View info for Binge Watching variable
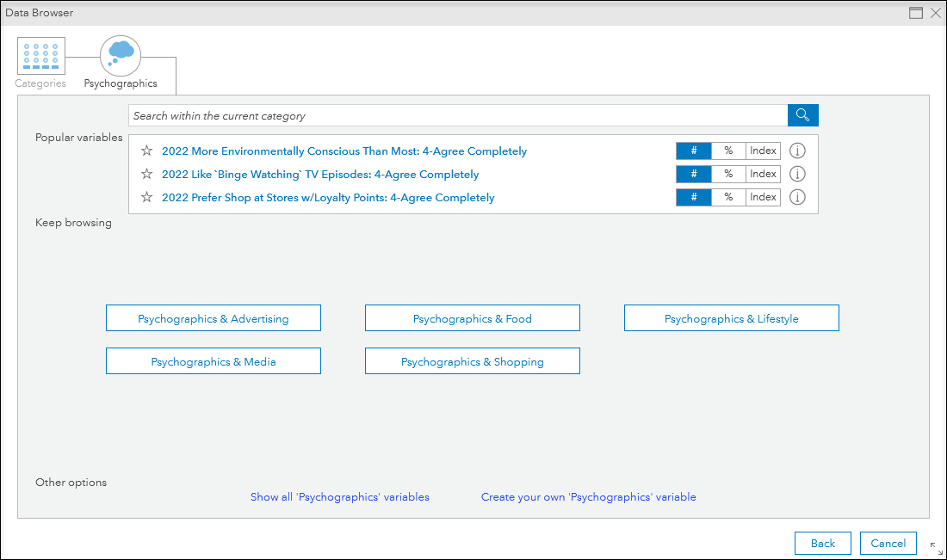This screenshot has width=947, height=560. [x=796, y=173]
